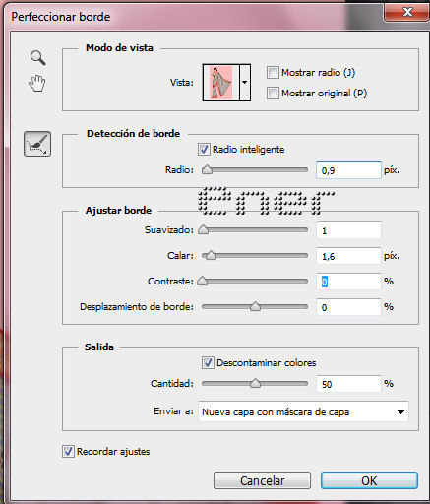Screen dimensions: 430x504
Task: Click the Calar value field showing 1,6
Action: [x=348, y=256]
